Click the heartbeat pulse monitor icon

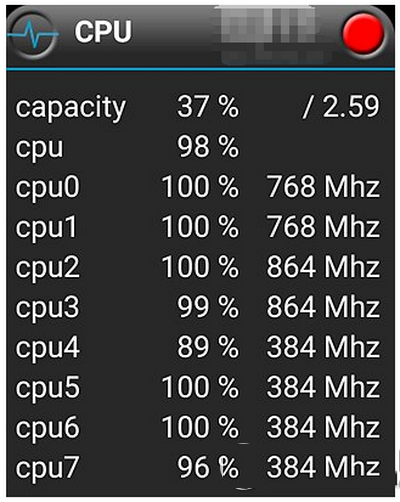click(32, 34)
